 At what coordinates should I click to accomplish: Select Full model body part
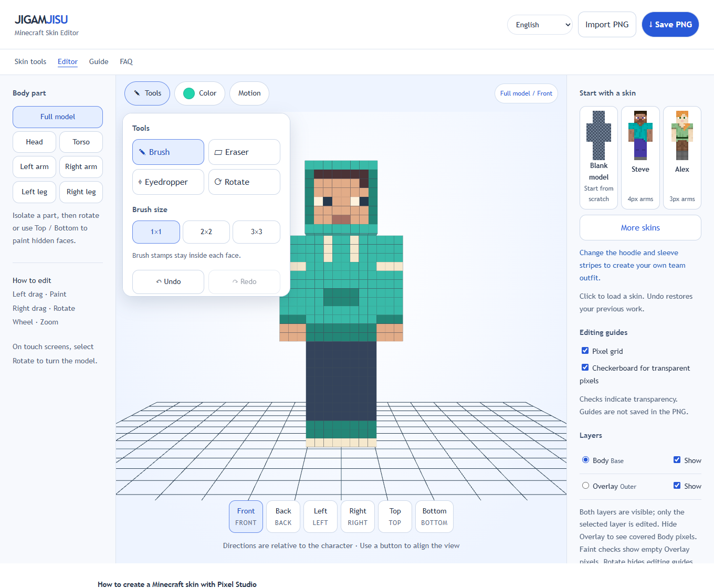[58, 117]
